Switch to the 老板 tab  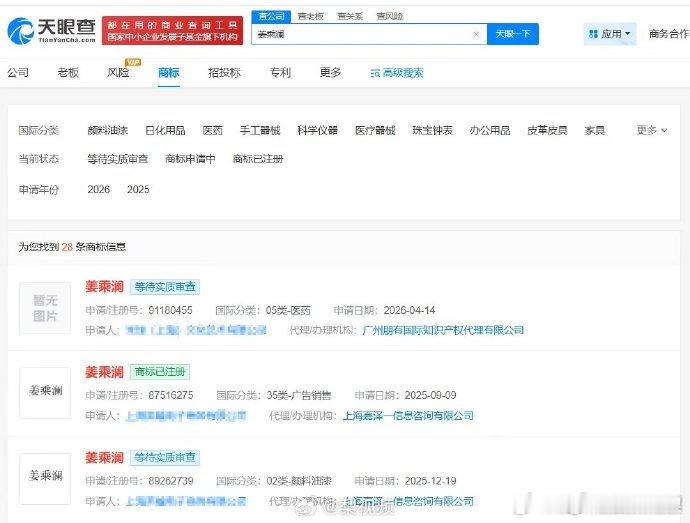point(68,72)
